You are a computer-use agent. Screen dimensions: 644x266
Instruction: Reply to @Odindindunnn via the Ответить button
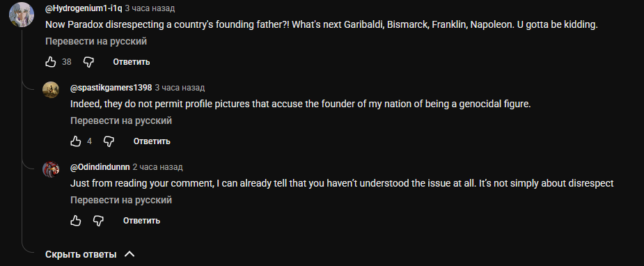(x=141, y=221)
